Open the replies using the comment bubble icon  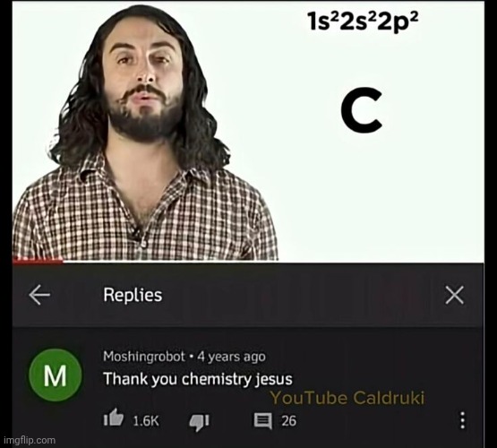(x=262, y=421)
